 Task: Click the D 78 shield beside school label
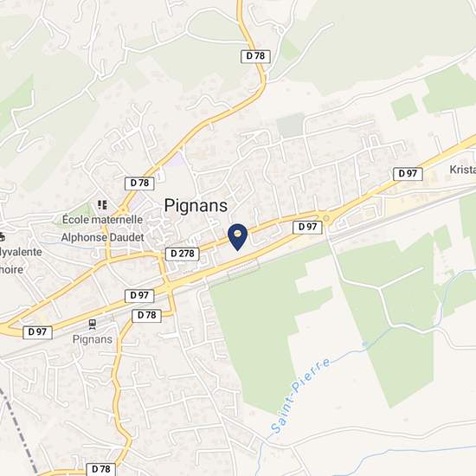point(139,183)
